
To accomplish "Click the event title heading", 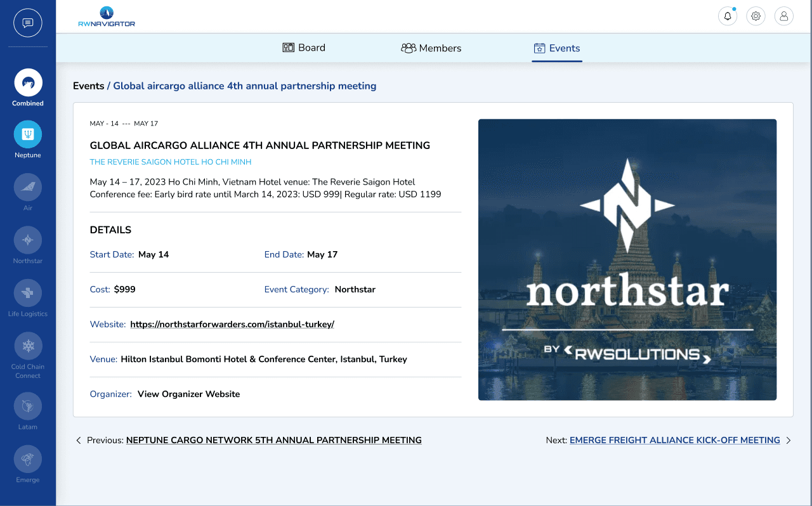I will [x=260, y=146].
